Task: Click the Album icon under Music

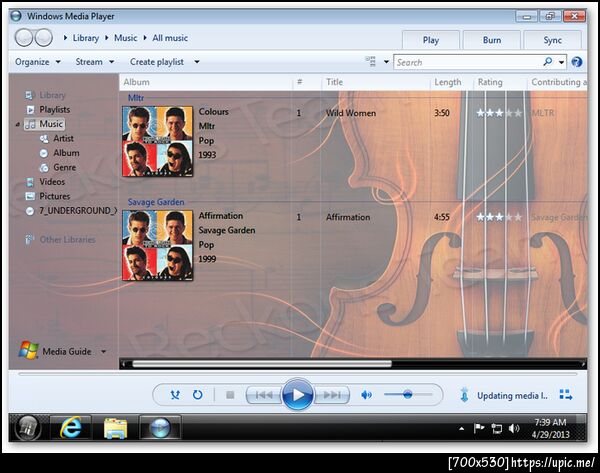Action: (x=44, y=153)
